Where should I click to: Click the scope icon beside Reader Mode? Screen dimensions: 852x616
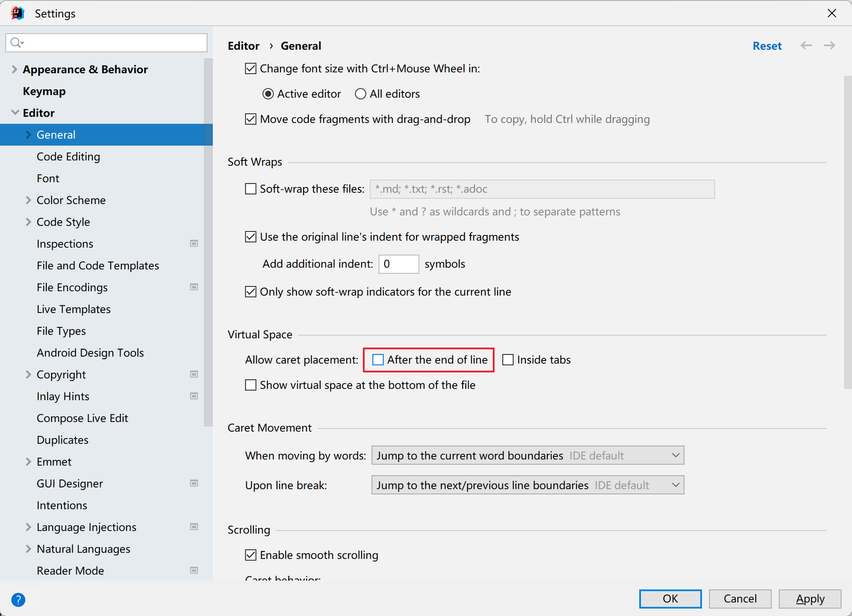[x=193, y=570]
